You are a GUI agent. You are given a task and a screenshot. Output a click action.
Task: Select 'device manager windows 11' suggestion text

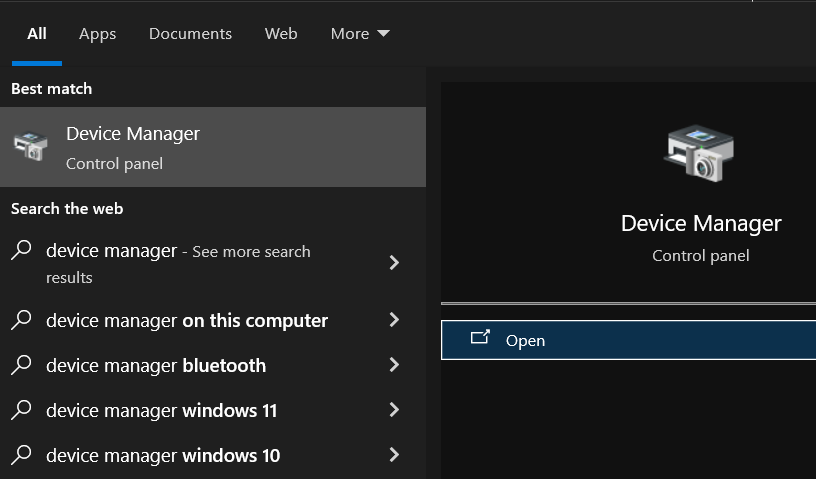tap(162, 411)
